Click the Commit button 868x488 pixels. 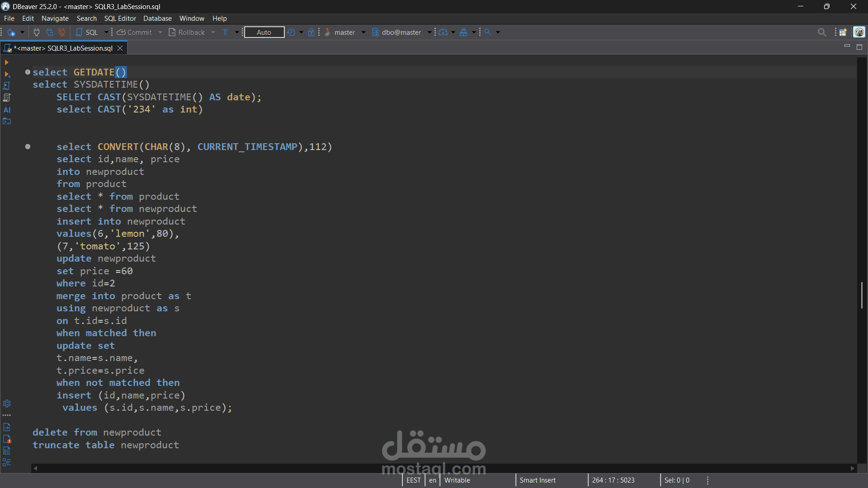[x=135, y=32]
